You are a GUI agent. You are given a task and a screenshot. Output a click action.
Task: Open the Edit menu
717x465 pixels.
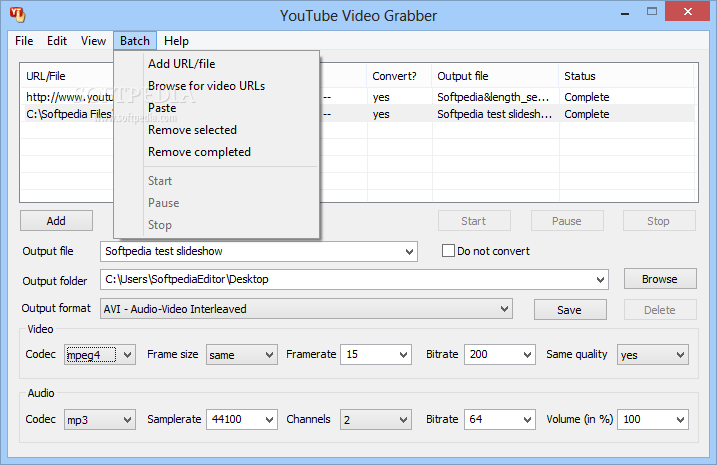click(x=57, y=41)
